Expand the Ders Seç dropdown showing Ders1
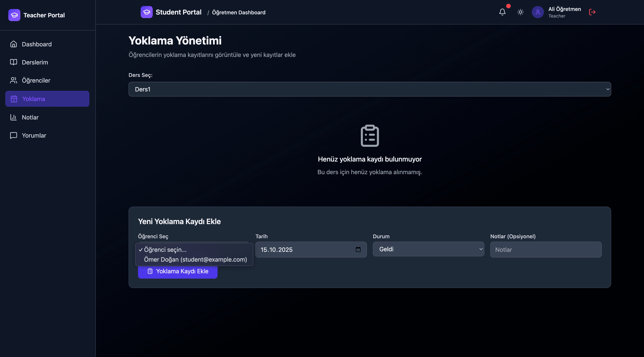Image resolution: width=644 pixels, height=357 pixels. pyautogui.click(x=370, y=89)
